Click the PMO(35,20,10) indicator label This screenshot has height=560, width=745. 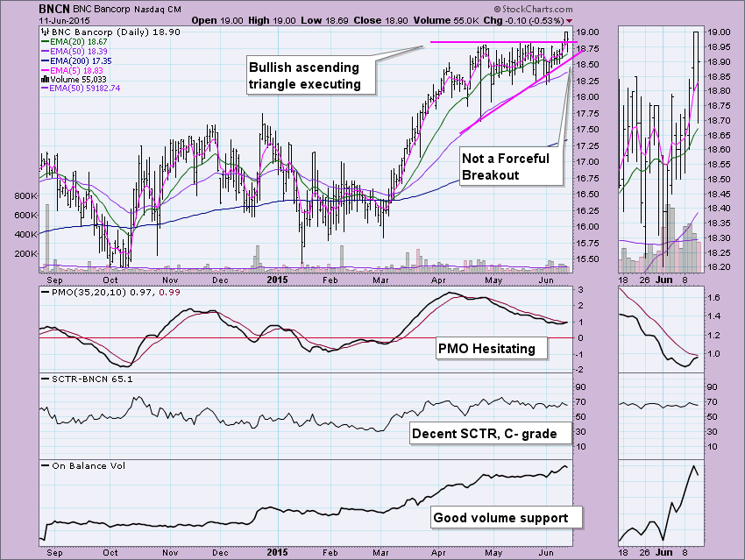pyautogui.click(x=110, y=292)
